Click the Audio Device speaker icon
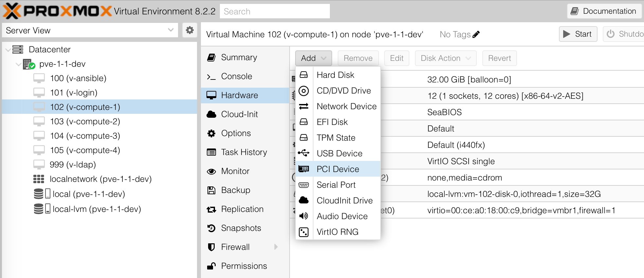The height and width of the screenshot is (278, 644). click(x=304, y=216)
